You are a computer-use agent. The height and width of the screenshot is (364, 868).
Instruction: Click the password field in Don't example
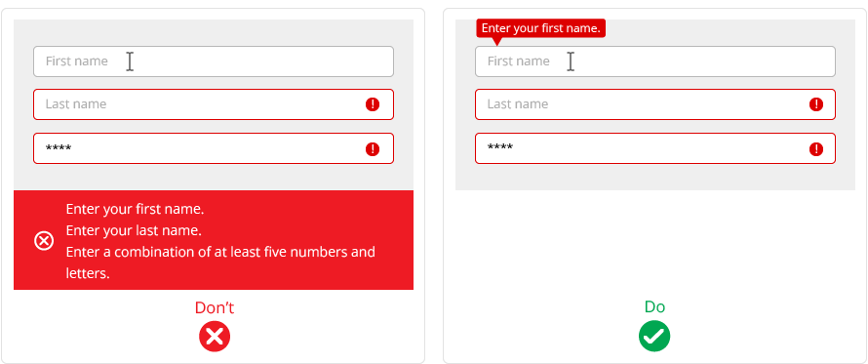click(214, 148)
